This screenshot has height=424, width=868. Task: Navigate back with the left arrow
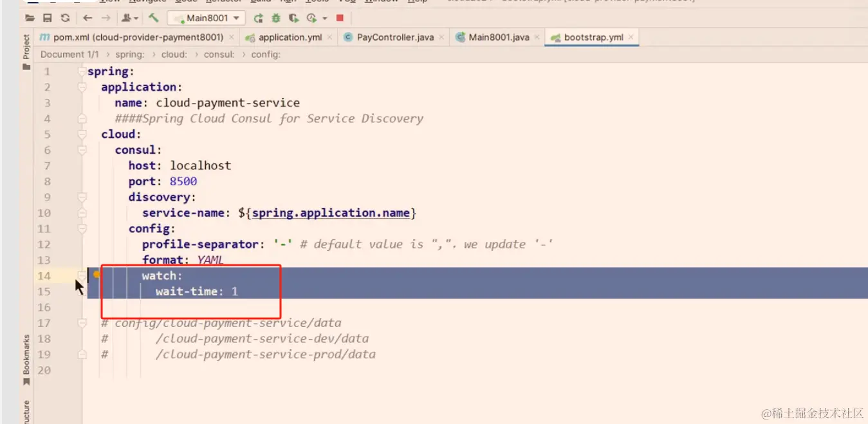(88, 18)
